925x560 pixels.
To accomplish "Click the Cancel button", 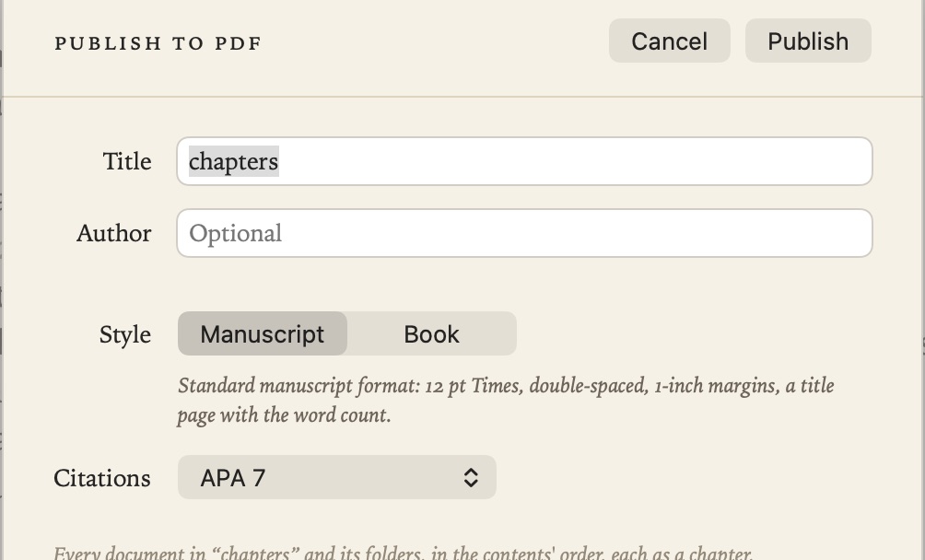I will tap(670, 41).
